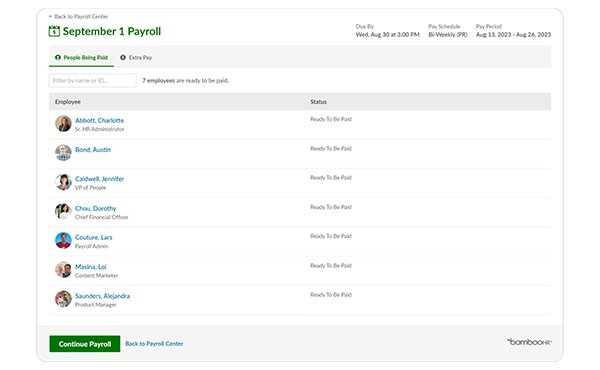Open the Caldwell, Jennifer employee link
600x370 pixels.
click(x=99, y=179)
